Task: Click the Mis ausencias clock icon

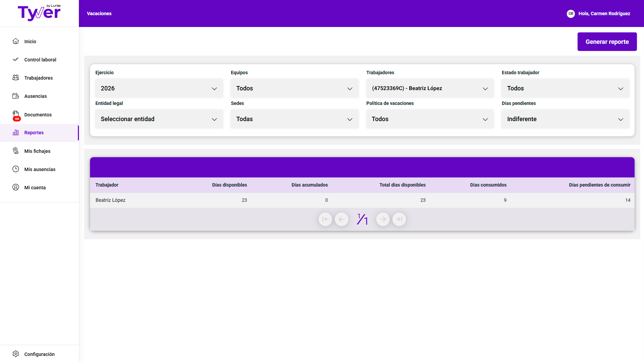Action: [16, 169]
